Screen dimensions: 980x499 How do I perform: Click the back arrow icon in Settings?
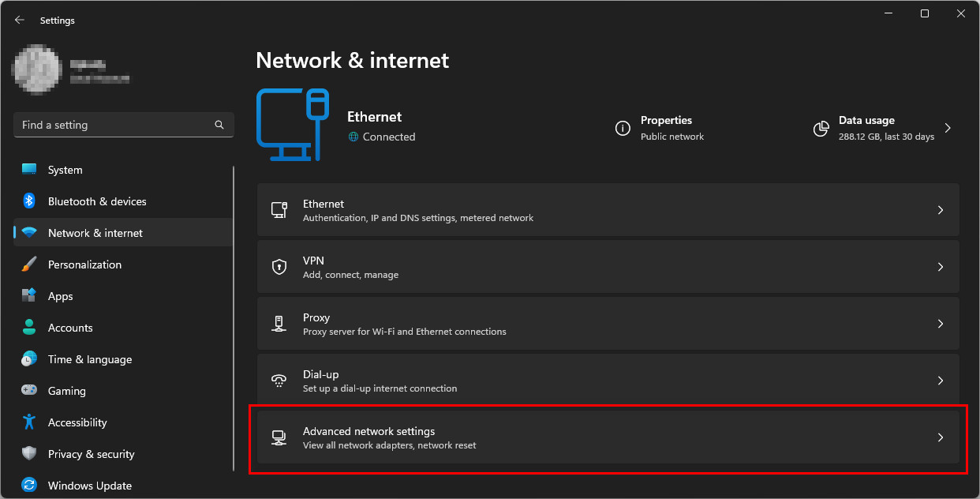20,20
